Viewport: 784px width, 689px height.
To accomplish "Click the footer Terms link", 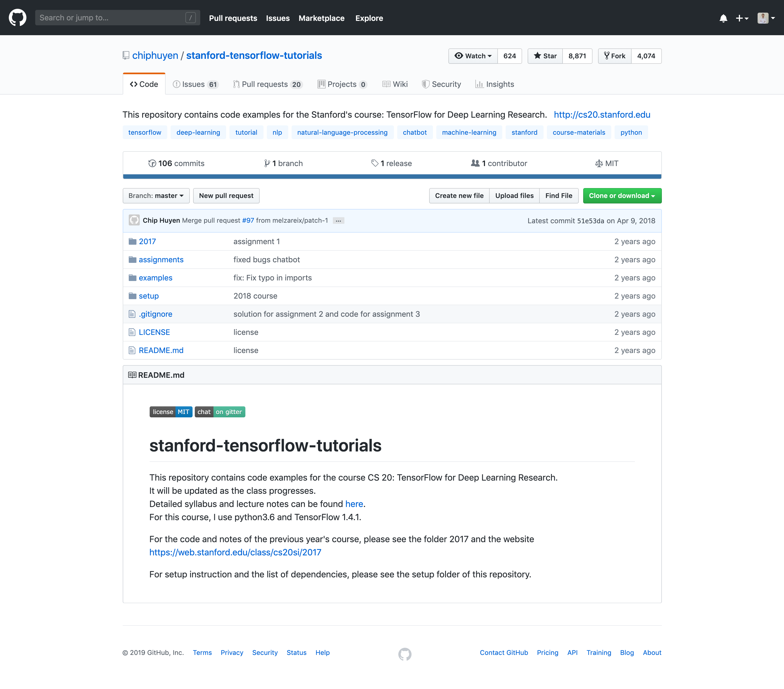I will coord(202,653).
